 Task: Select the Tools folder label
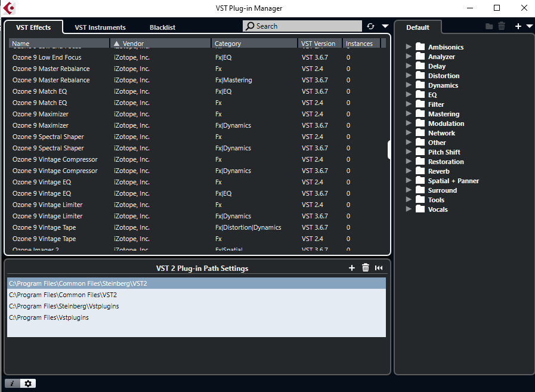(x=436, y=200)
